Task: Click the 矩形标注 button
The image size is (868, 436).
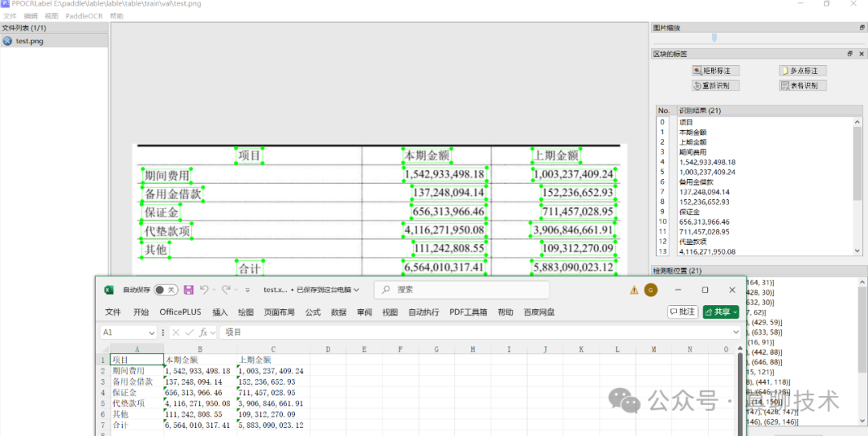Action: coord(715,71)
